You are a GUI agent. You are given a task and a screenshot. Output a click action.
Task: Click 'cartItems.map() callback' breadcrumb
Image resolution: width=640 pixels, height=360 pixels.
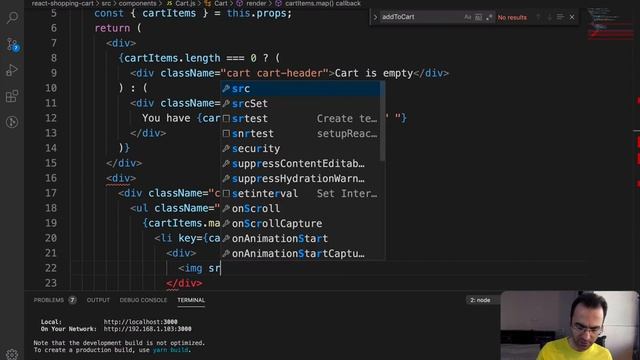[322, 3]
